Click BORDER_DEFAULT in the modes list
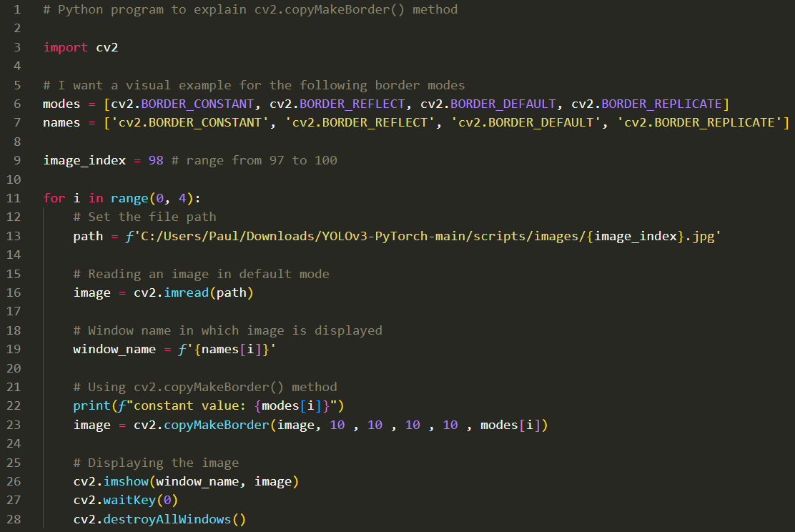The width and height of the screenshot is (795, 532). pos(503,104)
